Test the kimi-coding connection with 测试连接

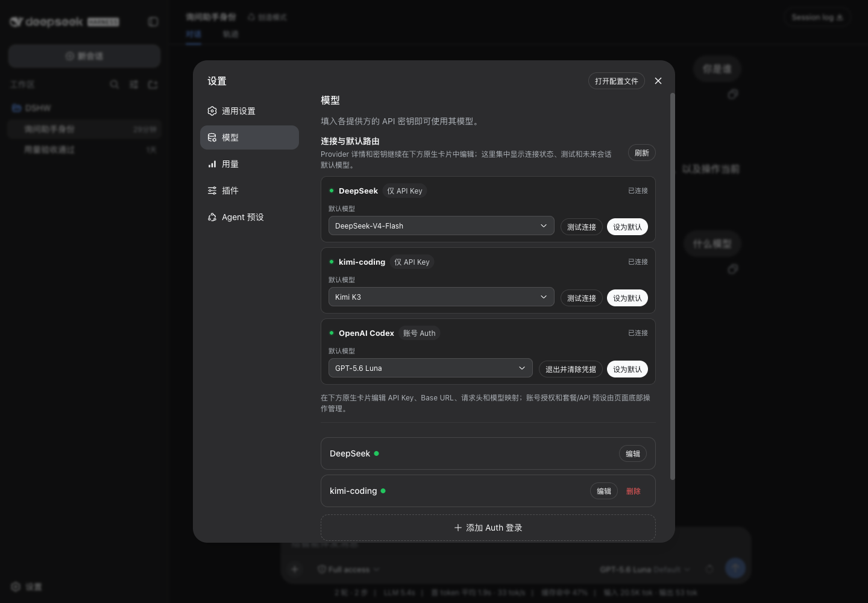coord(582,298)
